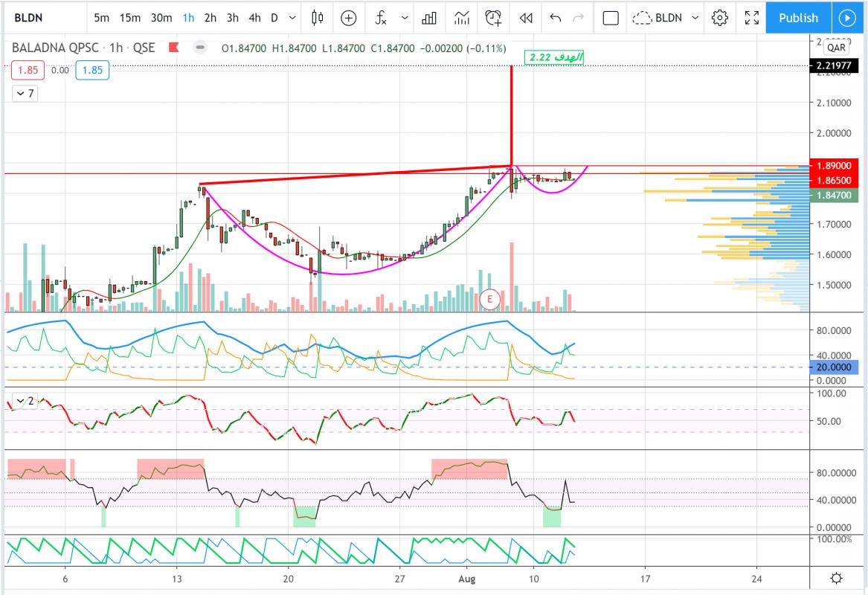Open the fx indicators dialog
The width and height of the screenshot is (868, 595).
381,18
